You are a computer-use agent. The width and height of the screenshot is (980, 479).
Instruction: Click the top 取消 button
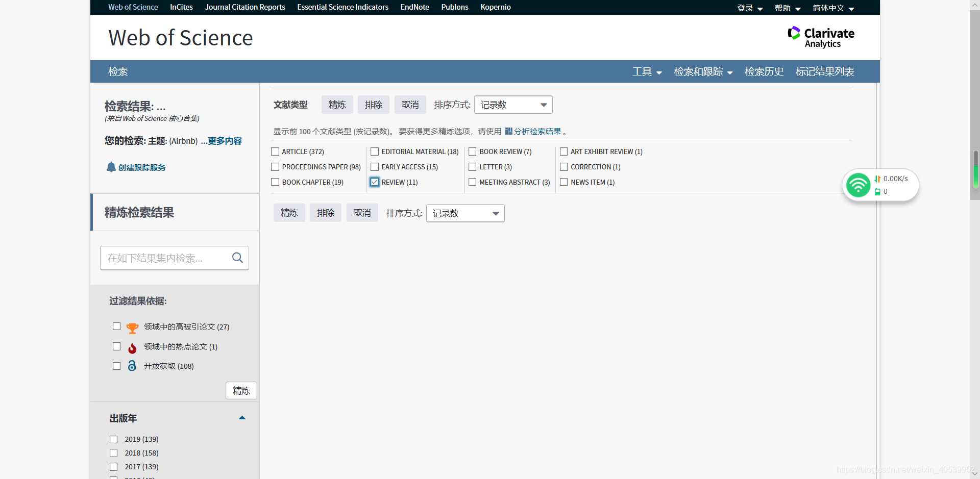pos(410,105)
